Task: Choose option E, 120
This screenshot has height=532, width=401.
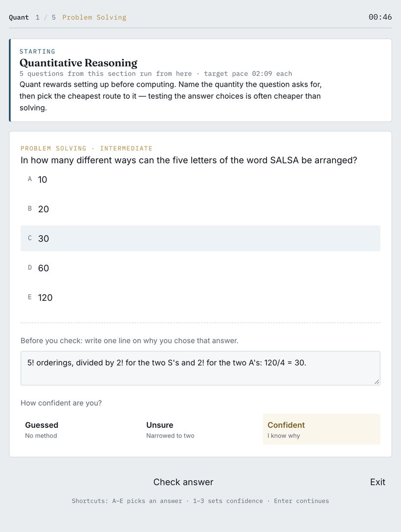Action: [200, 298]
